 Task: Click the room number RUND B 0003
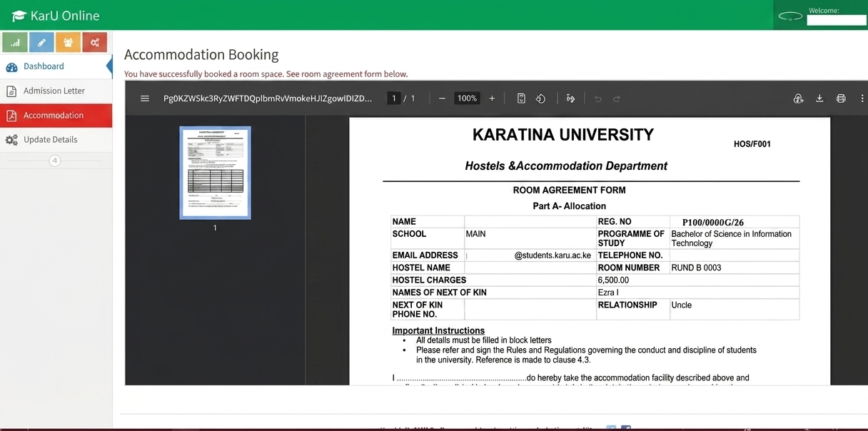tap(696, 268)
